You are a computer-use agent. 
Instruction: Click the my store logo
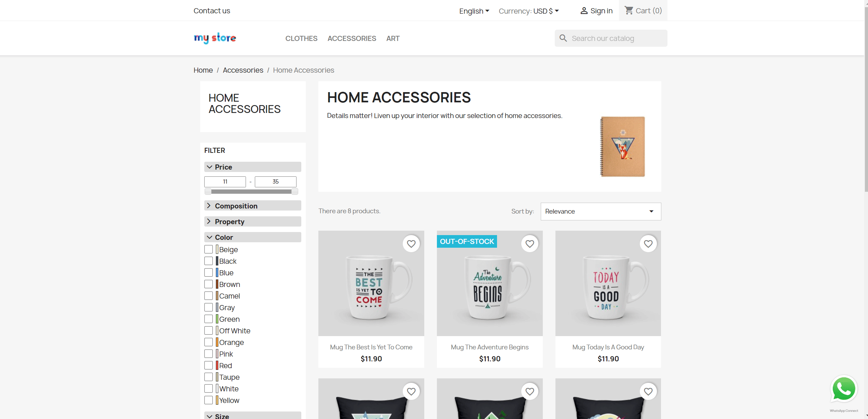(x=215, y=38)
